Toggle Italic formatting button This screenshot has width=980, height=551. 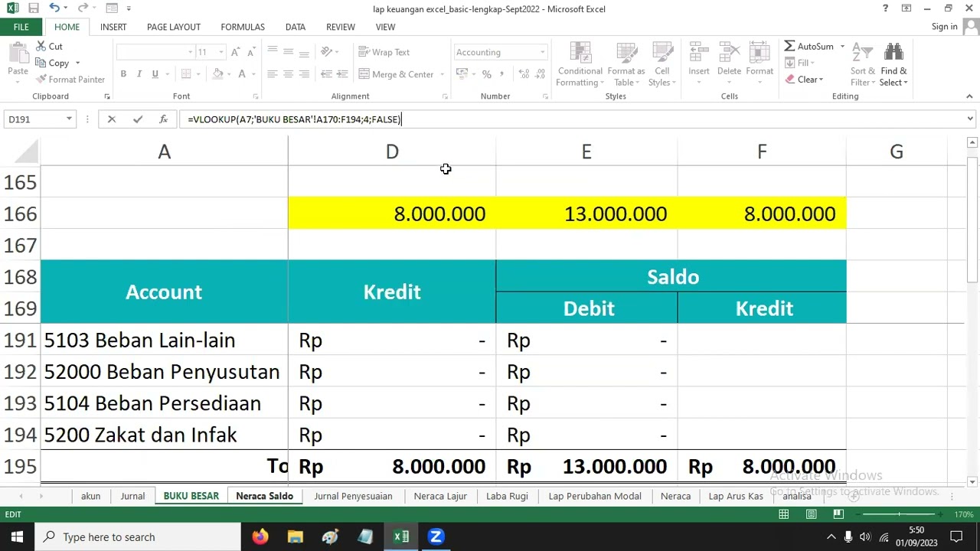click(x=139, y=74)
